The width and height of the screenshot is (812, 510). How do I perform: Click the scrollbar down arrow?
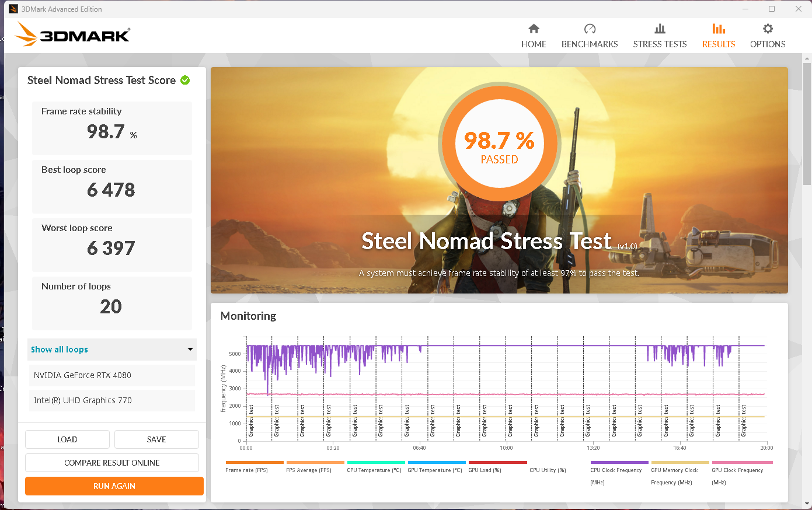point(807,504)
